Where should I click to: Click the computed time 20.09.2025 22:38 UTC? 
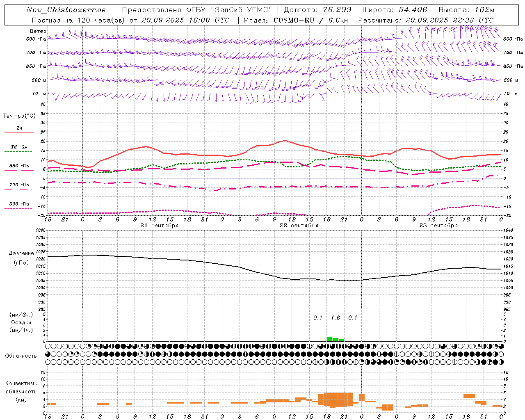pyautogui.click(x=450, y=20)
